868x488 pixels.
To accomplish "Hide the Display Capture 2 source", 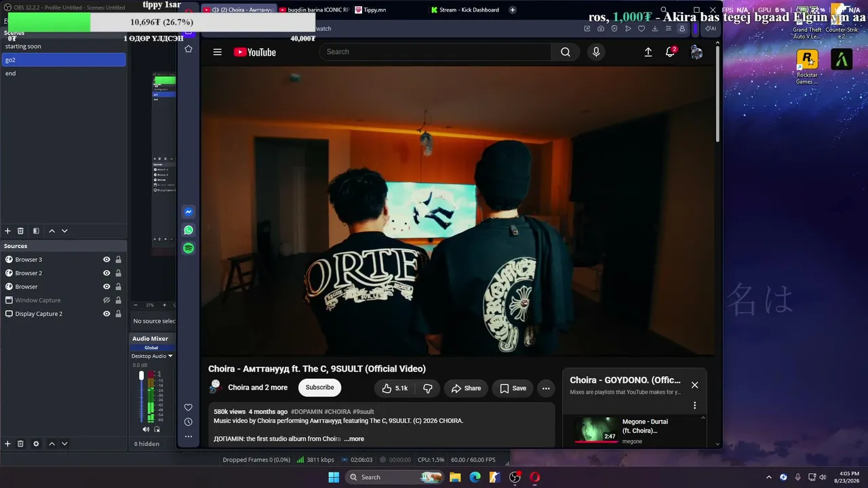I will 106,314.
